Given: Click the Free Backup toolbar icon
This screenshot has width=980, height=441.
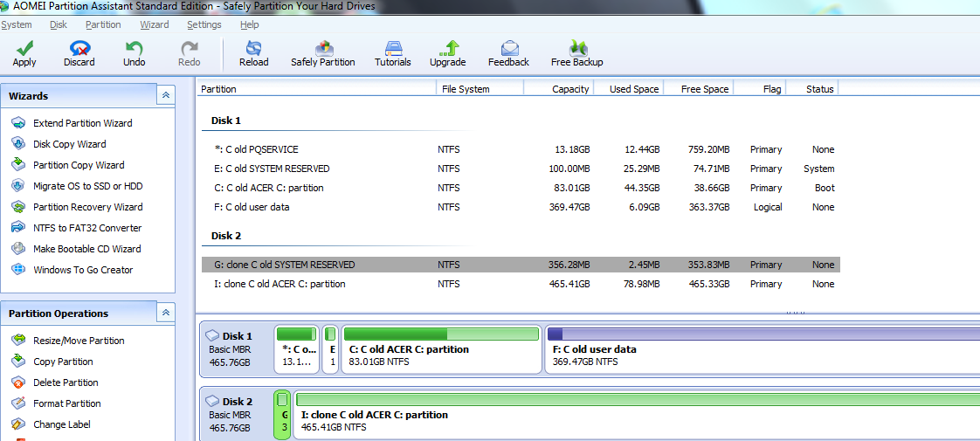Looking at the screenshot, I should coord(577,48).
